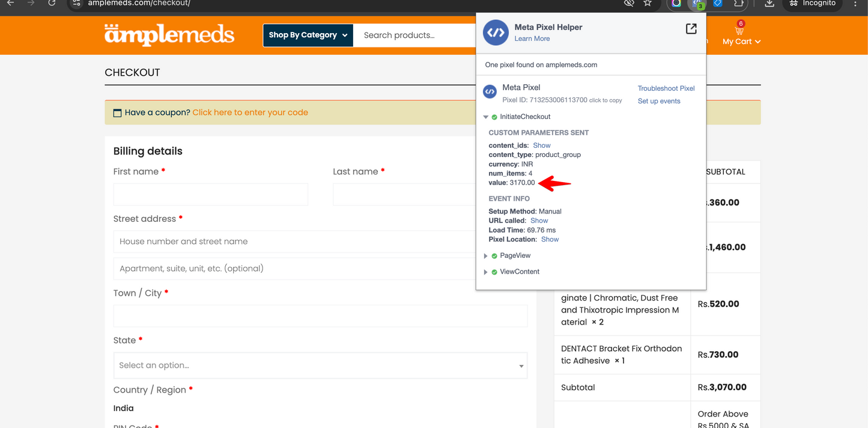Image resolution: width=868 pixels, height=428 pixels.
Task: Click the My Cart basket icon
Action: 739,31
